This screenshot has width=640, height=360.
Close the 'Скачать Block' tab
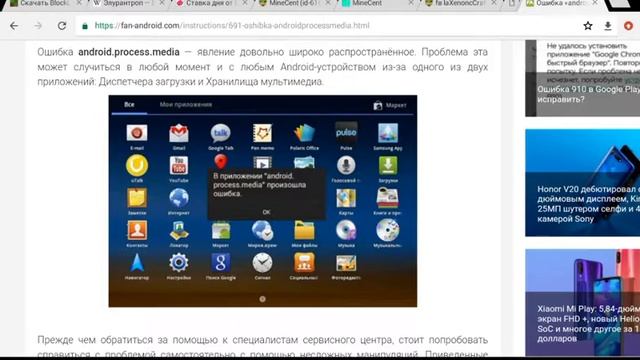click(x=79, y=3)
